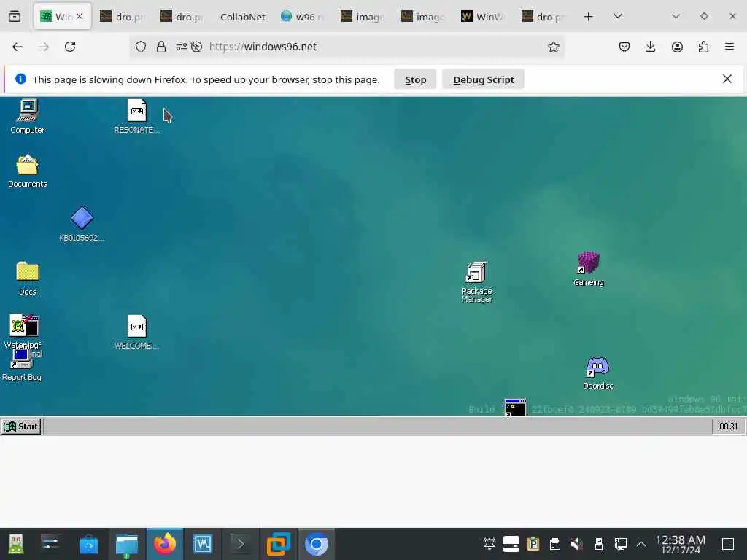Open the Extensions puzzle icon
Image resolution: width=747 pixels, height=560 pixels.
tap(703, 47)
